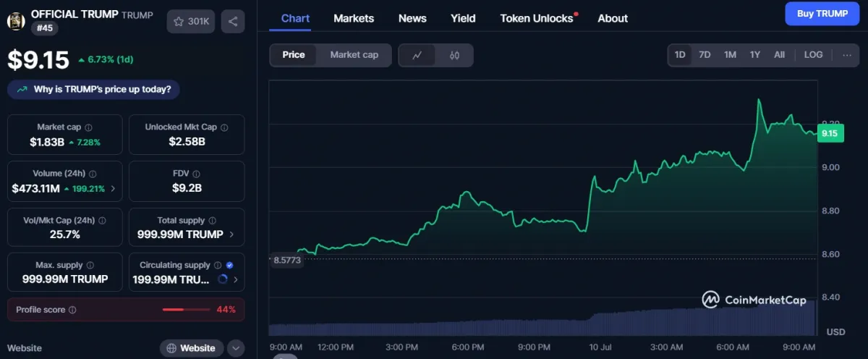Select the 7D time range

click(705, 55)
